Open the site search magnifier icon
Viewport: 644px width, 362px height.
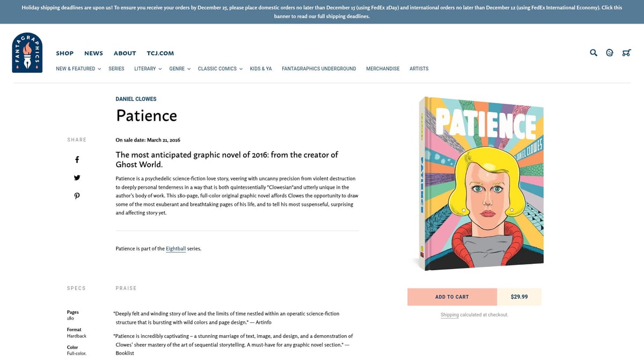593,53
